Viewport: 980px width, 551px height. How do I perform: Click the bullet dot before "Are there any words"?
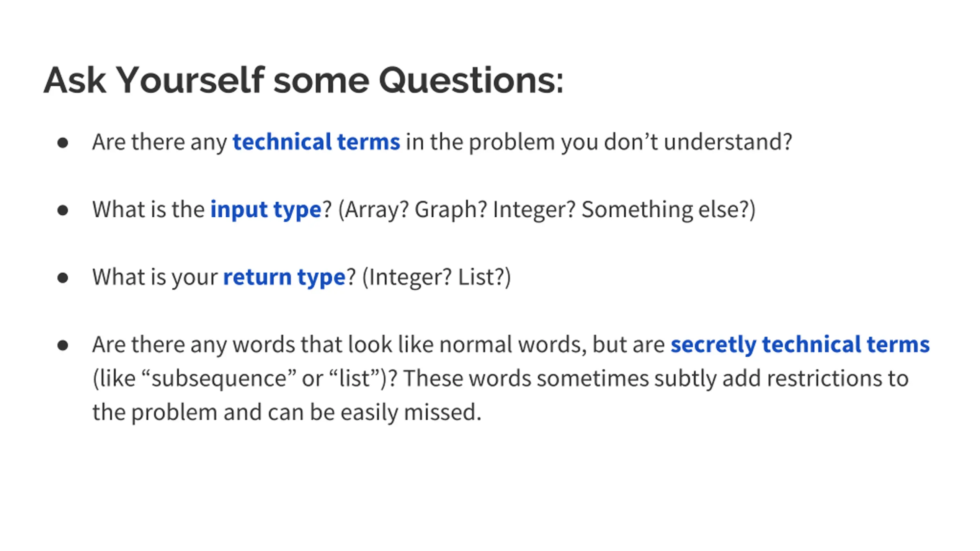coord(62,345)
